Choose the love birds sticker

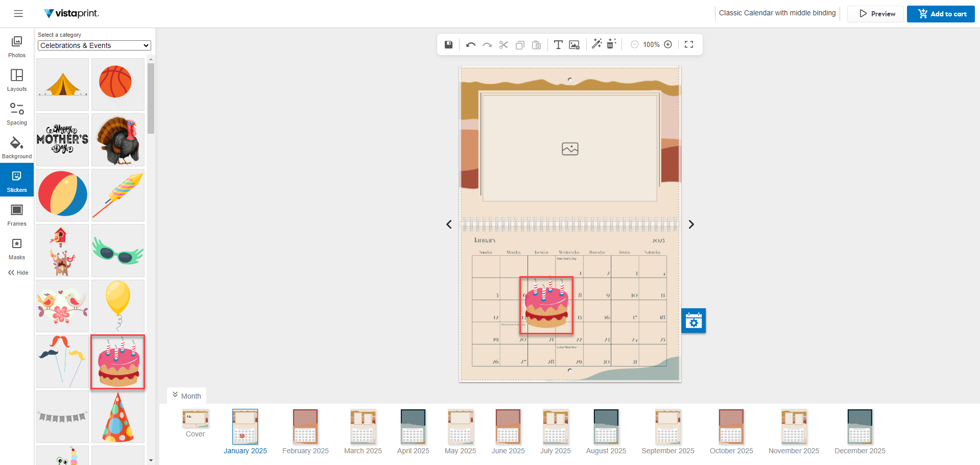pos(62,306)
